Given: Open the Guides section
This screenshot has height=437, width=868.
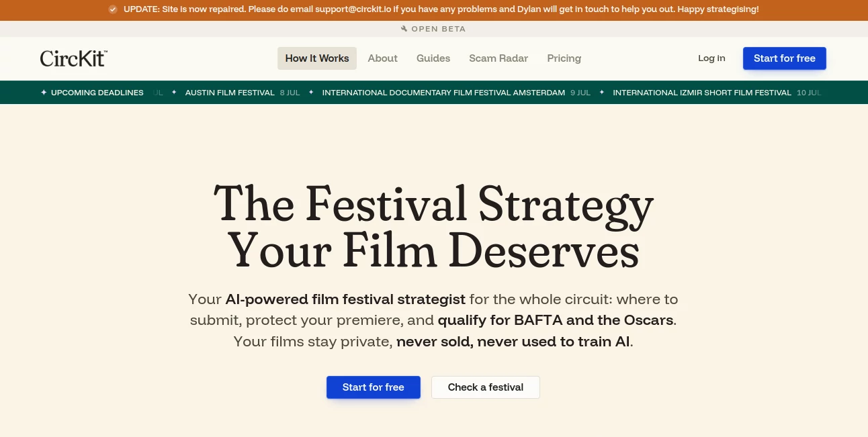Looking at the screenshot, I should tap(433, 58).
